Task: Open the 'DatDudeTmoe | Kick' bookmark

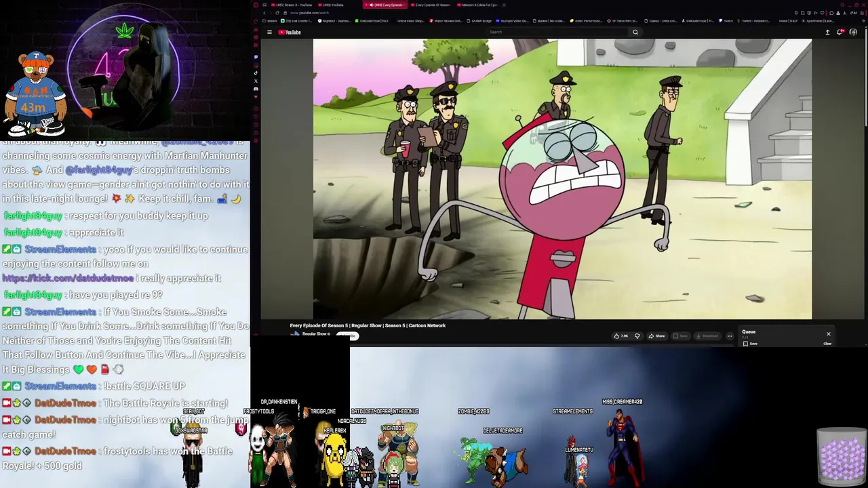Action: pyautogui.click(x=371, y=21)
